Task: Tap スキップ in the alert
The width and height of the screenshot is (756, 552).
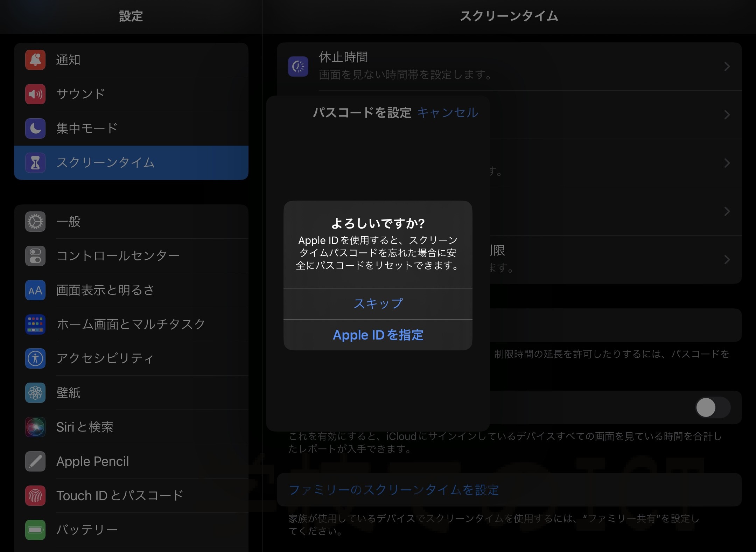Action: 378,304
